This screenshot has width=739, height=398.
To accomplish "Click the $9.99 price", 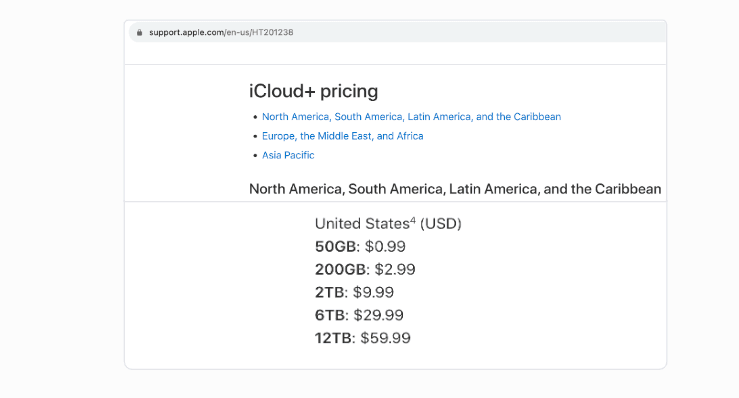I will pos(373,292).
